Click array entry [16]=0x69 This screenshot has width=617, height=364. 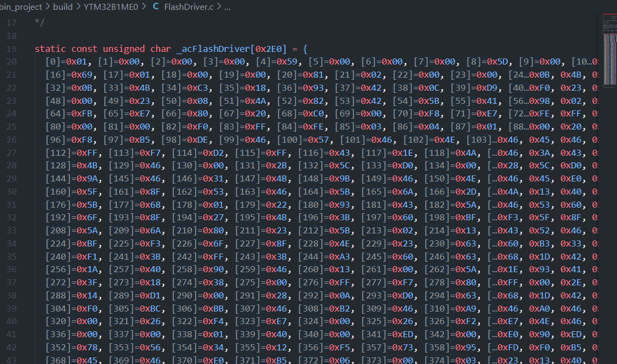(69, 75)
